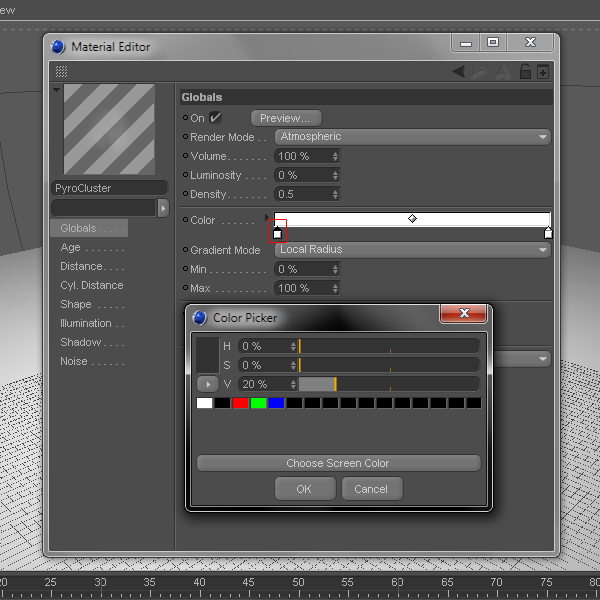
Task: Click Cancel in Color Picker
Action: (372, 489)
